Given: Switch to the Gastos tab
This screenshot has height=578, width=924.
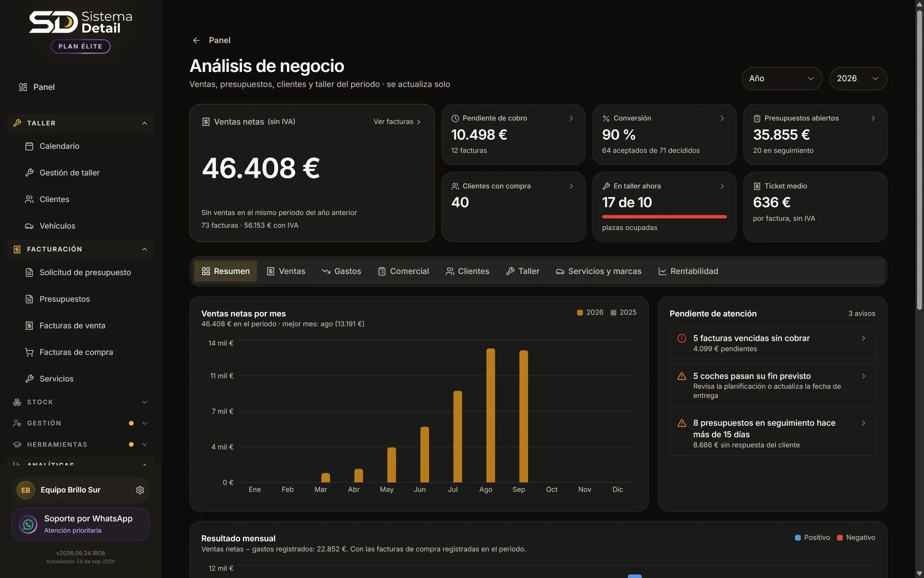Looking at the screenshot, I should coord(341,271).
